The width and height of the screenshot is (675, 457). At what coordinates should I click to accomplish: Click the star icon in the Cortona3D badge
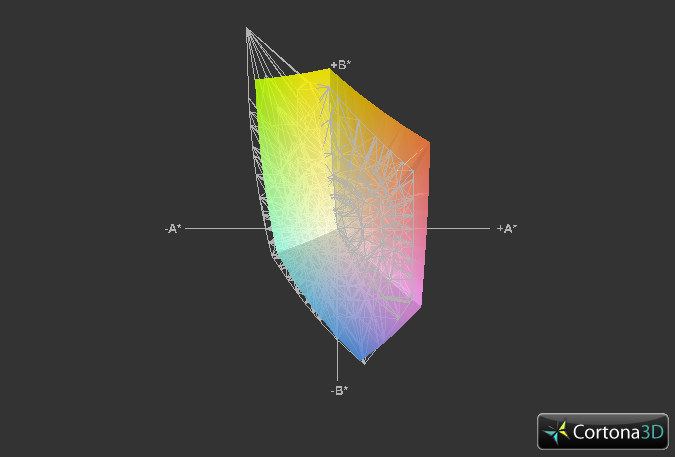pos(556,432)
